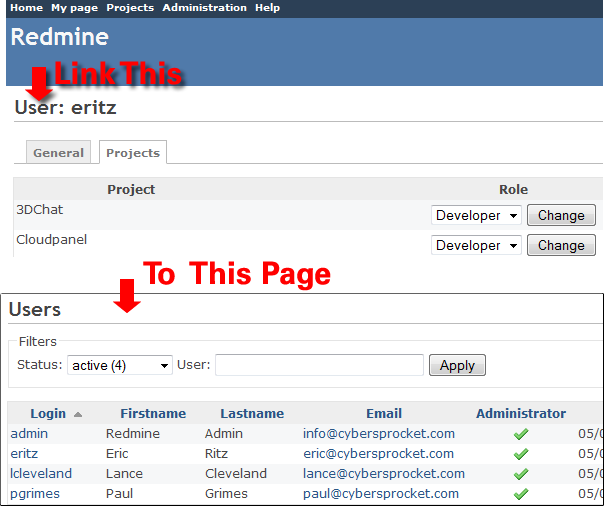Click the 3DChat project name
The width and height of the screenshot is (604, 506).
pyautogui.click(x=40, y=209)
